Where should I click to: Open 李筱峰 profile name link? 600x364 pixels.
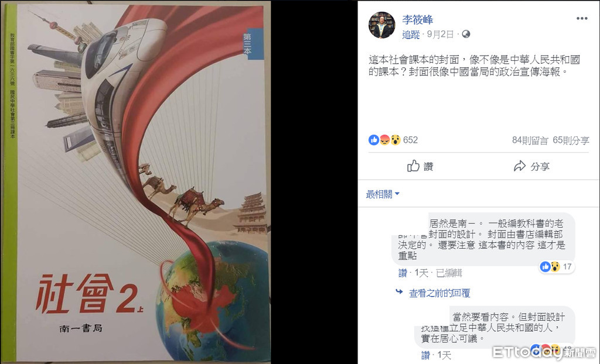click(417, 19)
